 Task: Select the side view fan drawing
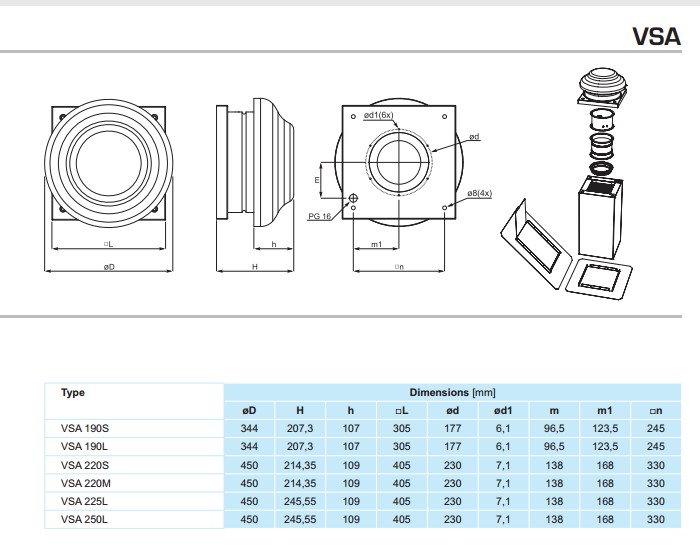click(x=255, y=162)
